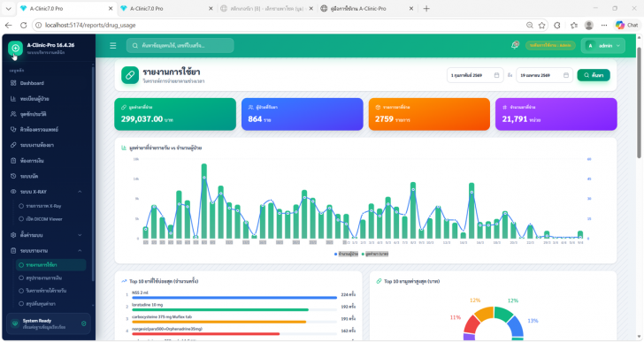
Task: Bookmark this page with the star icon
Action: click(x=541, y=25)
